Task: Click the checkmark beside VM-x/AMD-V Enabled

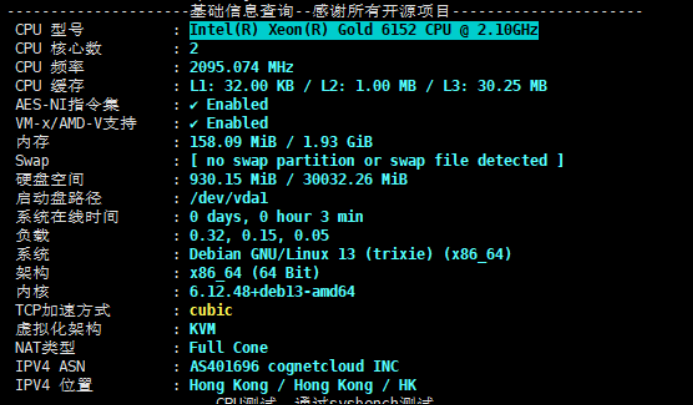Action: [x=194, y=124]
